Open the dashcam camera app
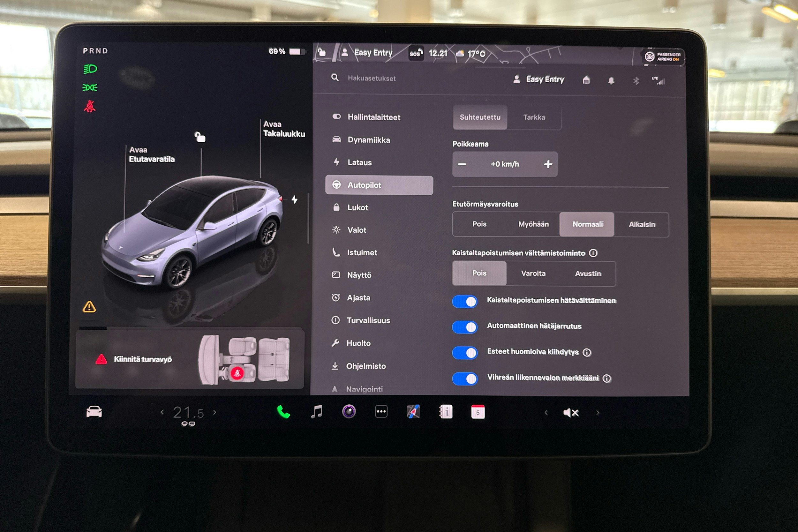 pos(349,412)
